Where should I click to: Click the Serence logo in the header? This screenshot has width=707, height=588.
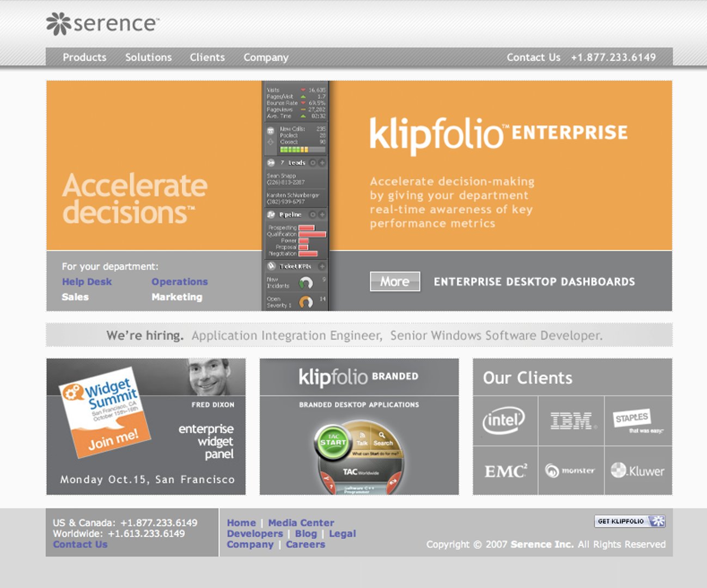tap(102, 24)
